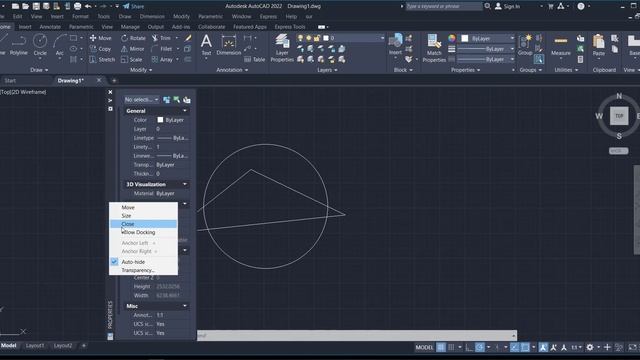Choose Close from the context menu

tap(143, 224)
